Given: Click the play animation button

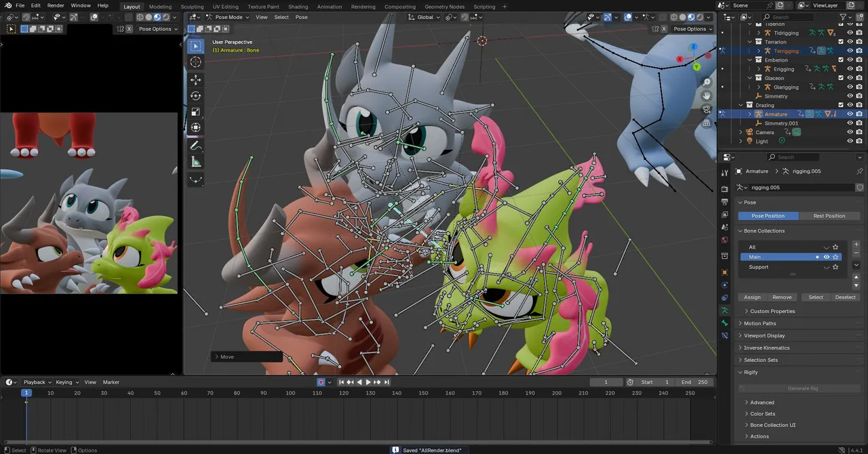Looking at the screenshot, I should 368,382.
